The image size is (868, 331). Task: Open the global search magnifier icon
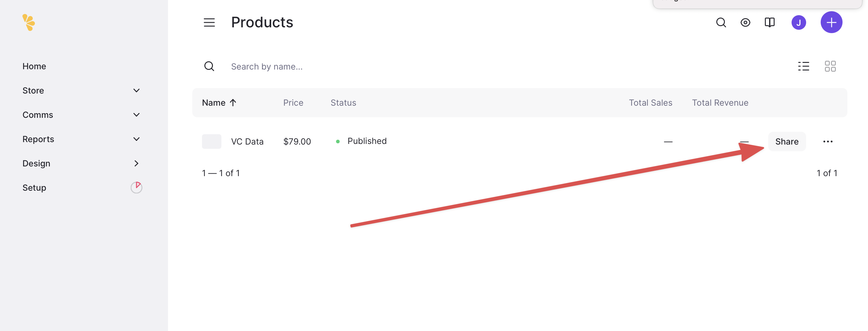pyautogui.click(x=721, y=22)
